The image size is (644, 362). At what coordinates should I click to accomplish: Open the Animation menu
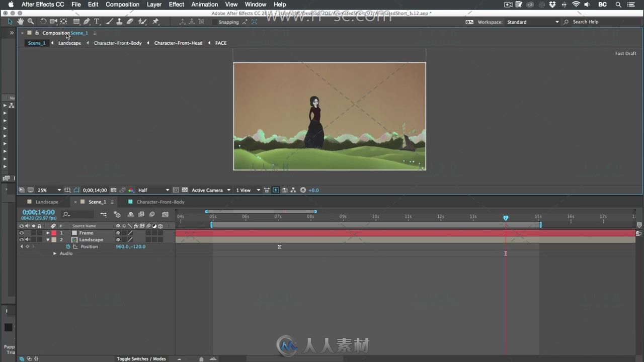click(204, 5)
